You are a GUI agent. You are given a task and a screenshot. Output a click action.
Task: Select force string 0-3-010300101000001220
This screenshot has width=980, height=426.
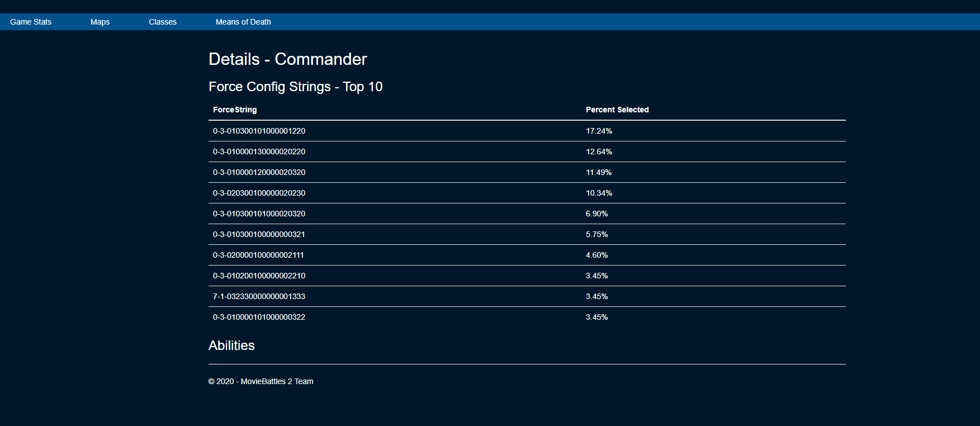(259, 131)
